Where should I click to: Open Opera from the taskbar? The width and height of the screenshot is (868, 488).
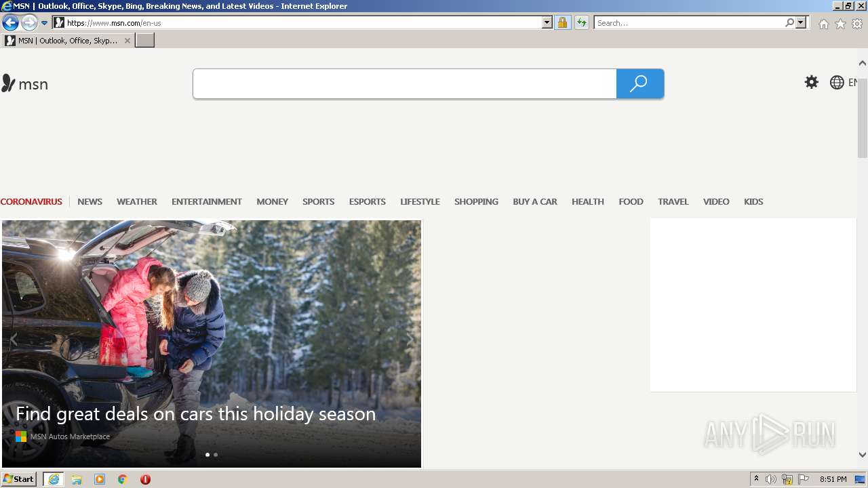coord(145,479)
